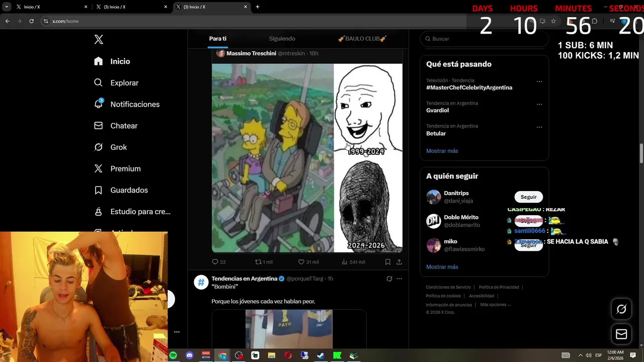Open more options on #MasterChefCelebrityArgentina trend
The height and width of the screenshot is (362, 644).
(x=539, y=81)
